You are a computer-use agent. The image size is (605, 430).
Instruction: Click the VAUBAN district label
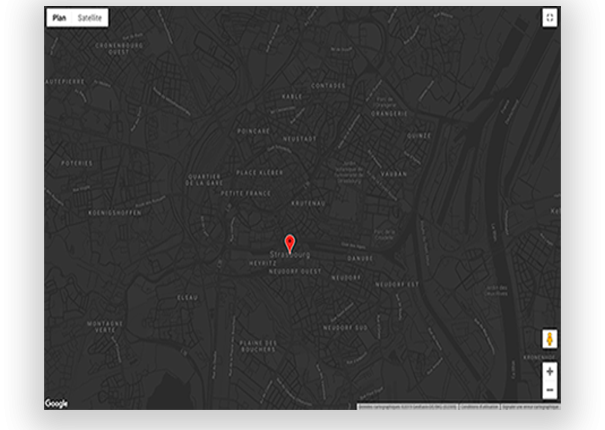[x=394, y=174]
